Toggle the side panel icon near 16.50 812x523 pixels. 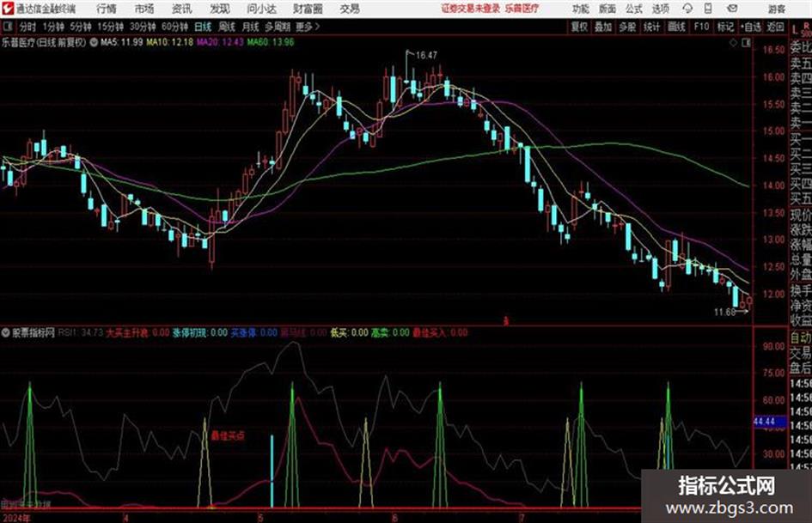[x=746, y=43]
